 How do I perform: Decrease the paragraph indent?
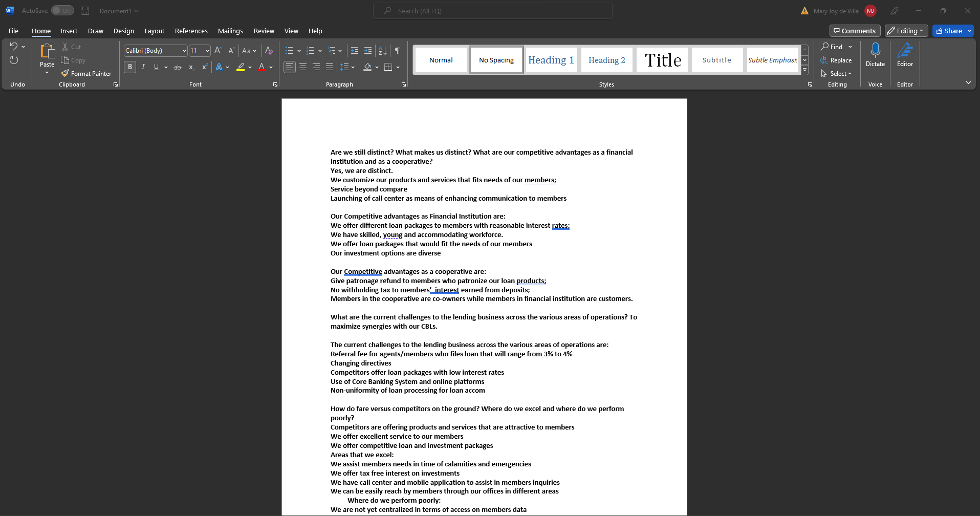point(355,50)
